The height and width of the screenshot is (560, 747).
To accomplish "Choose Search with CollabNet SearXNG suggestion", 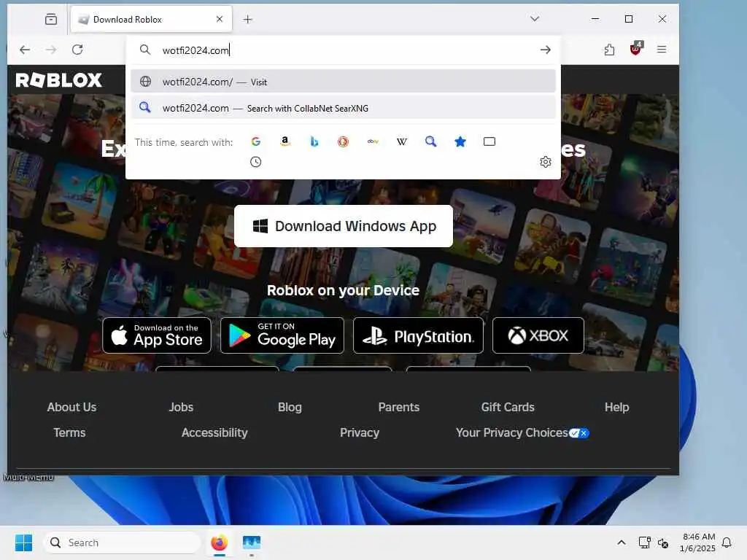I will pos(343,108).
